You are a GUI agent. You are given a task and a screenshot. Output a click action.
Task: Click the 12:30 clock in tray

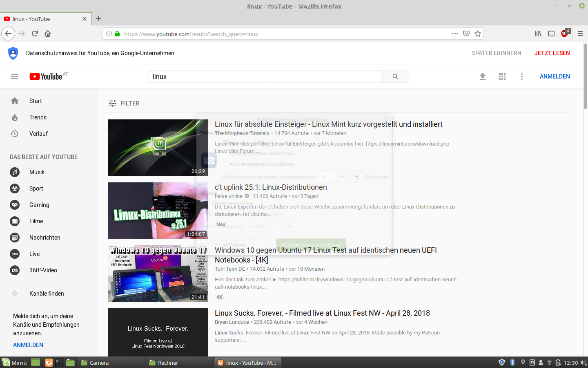point(571,363)
